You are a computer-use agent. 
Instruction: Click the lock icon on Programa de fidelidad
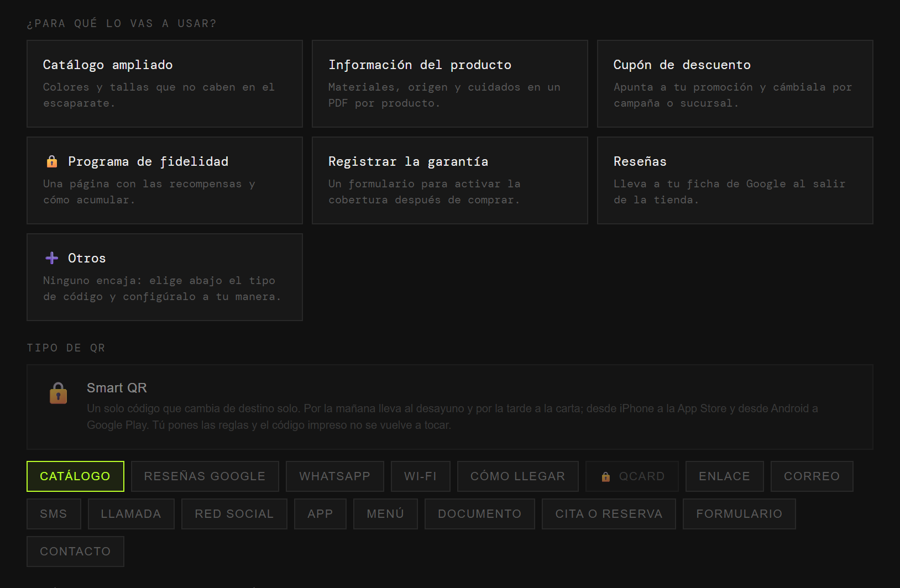(x=52, y=161)
